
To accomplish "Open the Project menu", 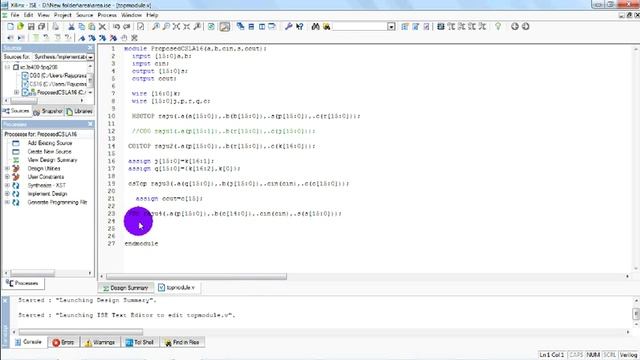I will tap(62, 15).
